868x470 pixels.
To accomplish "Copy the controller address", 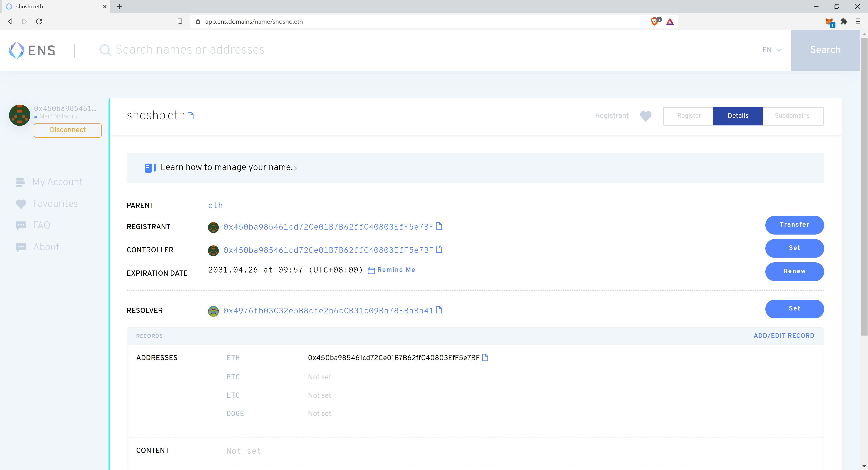I will pyautogui.click(x=439, y=249).
